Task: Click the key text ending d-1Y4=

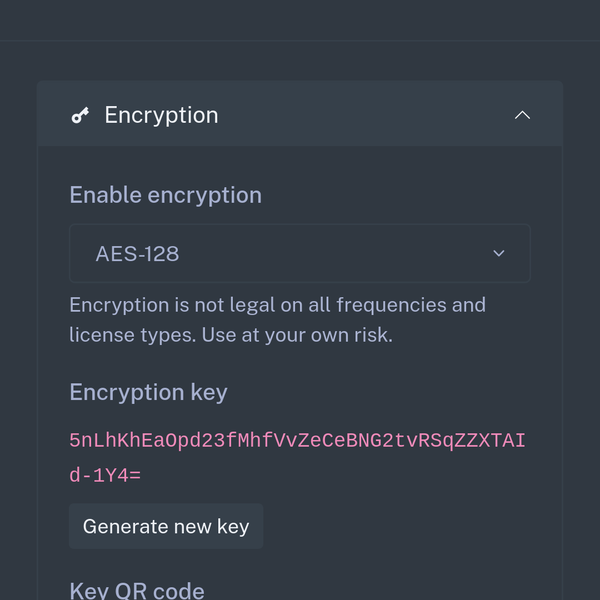Action: (105, 475)
